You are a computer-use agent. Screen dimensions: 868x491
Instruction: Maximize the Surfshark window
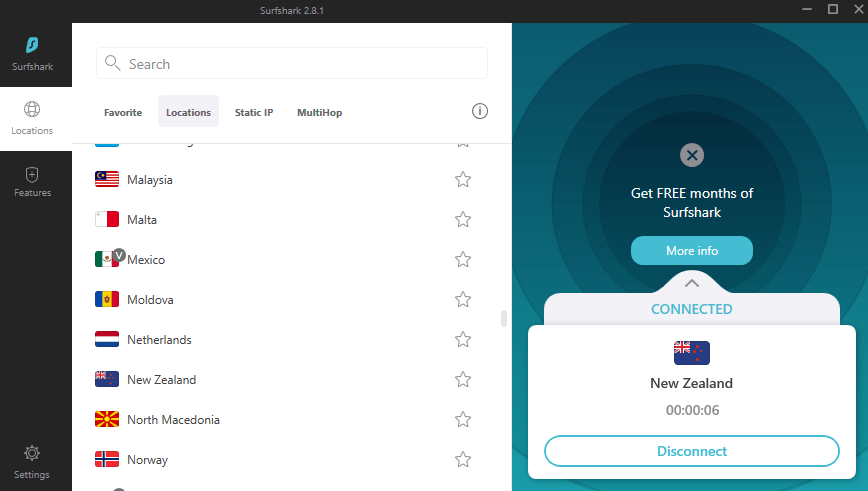(x=833, y=9)
